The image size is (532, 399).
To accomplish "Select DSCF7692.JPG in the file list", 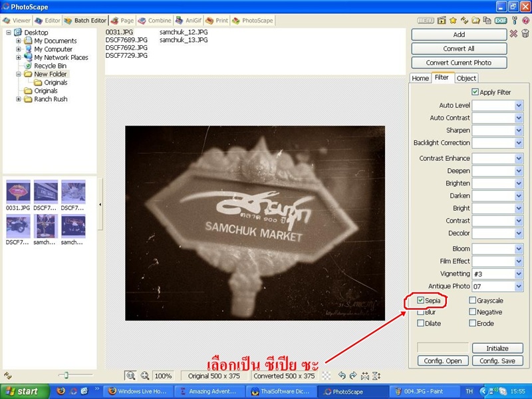I will click(x=126, y=47).
